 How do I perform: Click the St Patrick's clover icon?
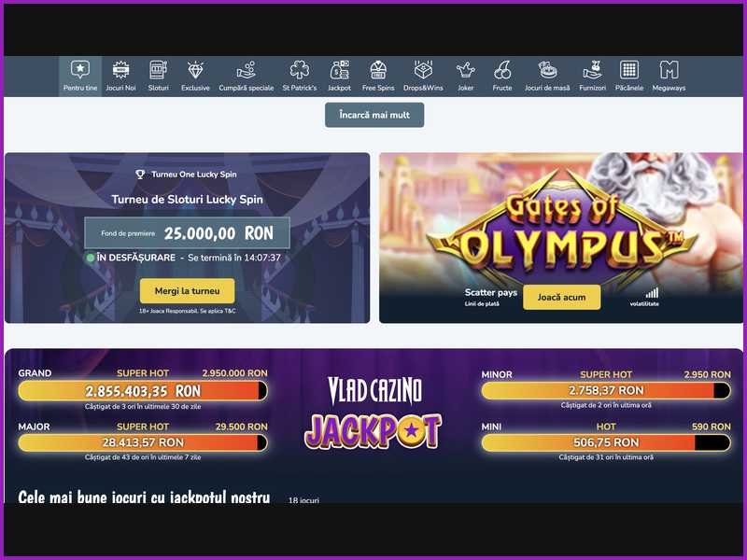(x=297, y=70)
